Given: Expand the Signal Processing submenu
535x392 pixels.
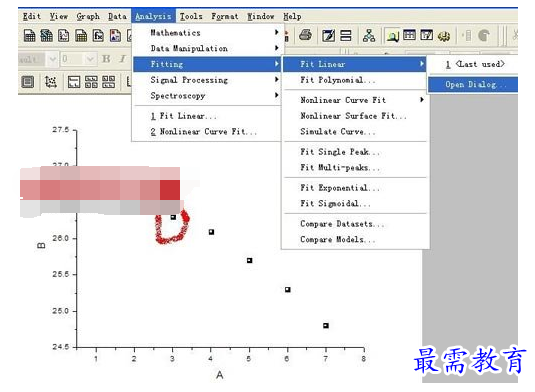Looking at the screenshot, I should pyautogui.click(x=207, y=80).
